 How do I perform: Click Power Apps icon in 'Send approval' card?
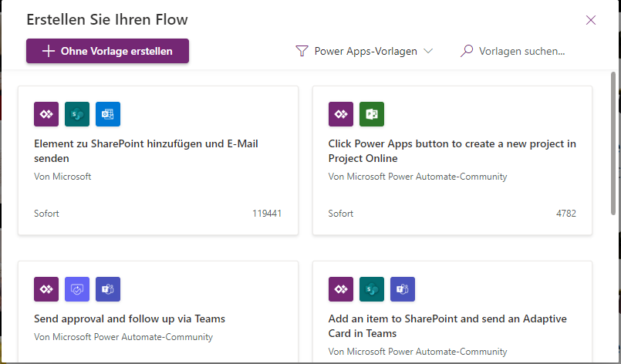pyautogui.click(x=46, y=289)
